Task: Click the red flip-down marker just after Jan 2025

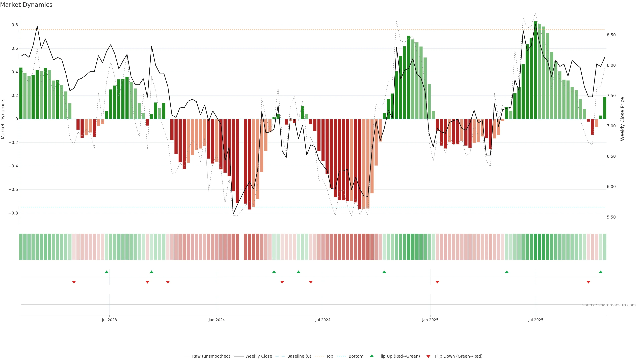Action: [x=437, y=282]
